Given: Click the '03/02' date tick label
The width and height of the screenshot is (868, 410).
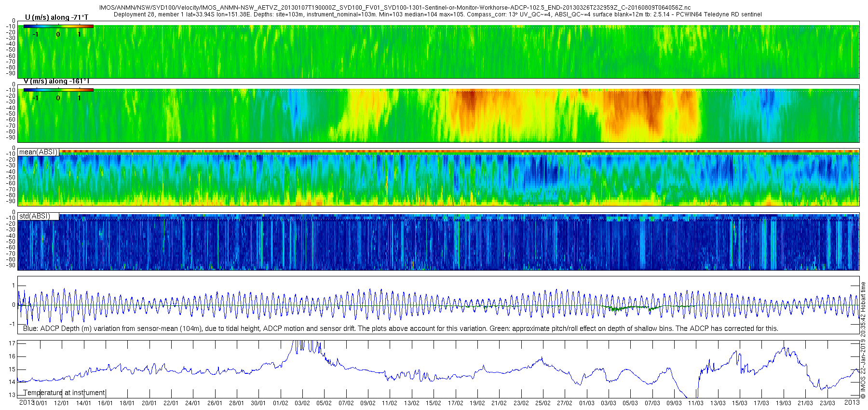Looking at the screenshot, I should click(x=302, y=403).
